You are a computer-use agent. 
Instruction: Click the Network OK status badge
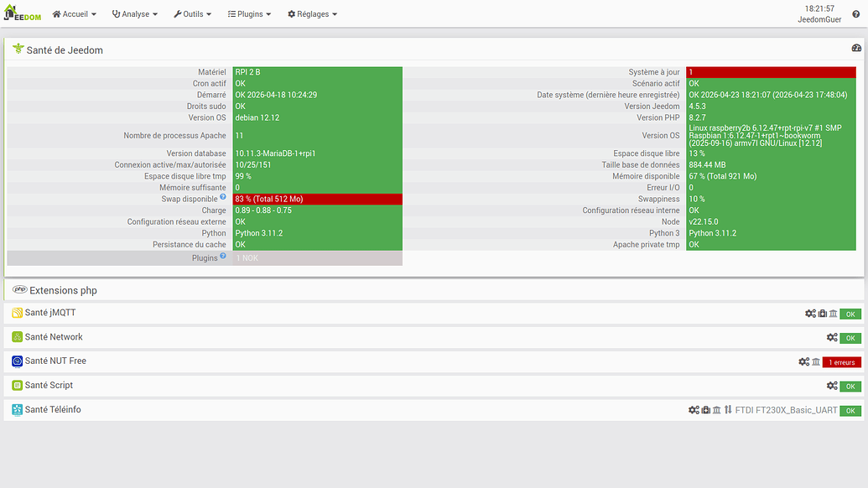[x=850, y=338]
